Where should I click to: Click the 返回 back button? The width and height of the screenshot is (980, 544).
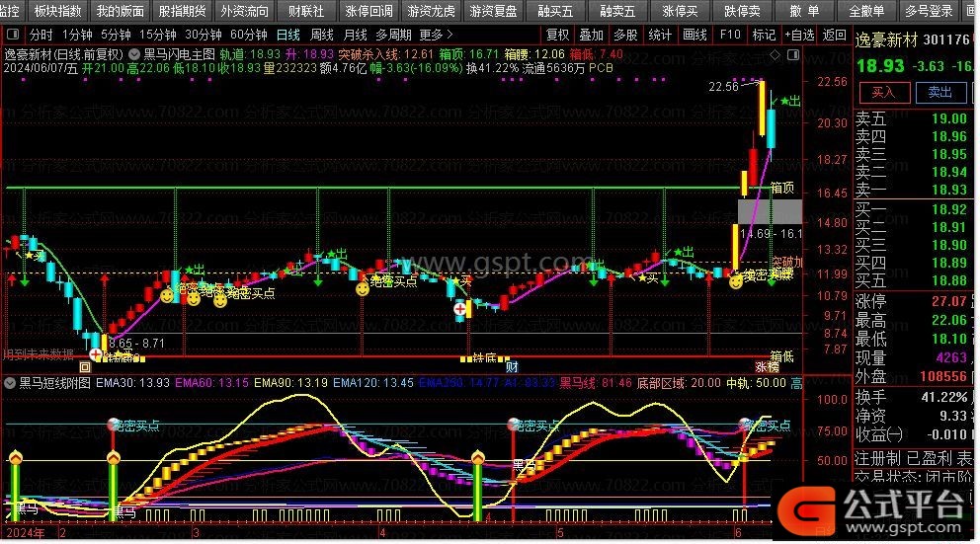point(835,35)
